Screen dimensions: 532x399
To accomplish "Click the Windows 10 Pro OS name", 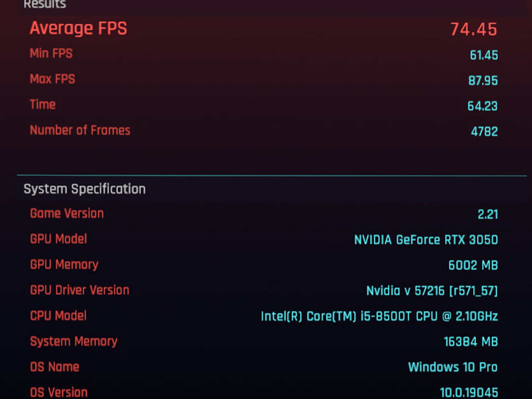I will (x=453, y=367).
